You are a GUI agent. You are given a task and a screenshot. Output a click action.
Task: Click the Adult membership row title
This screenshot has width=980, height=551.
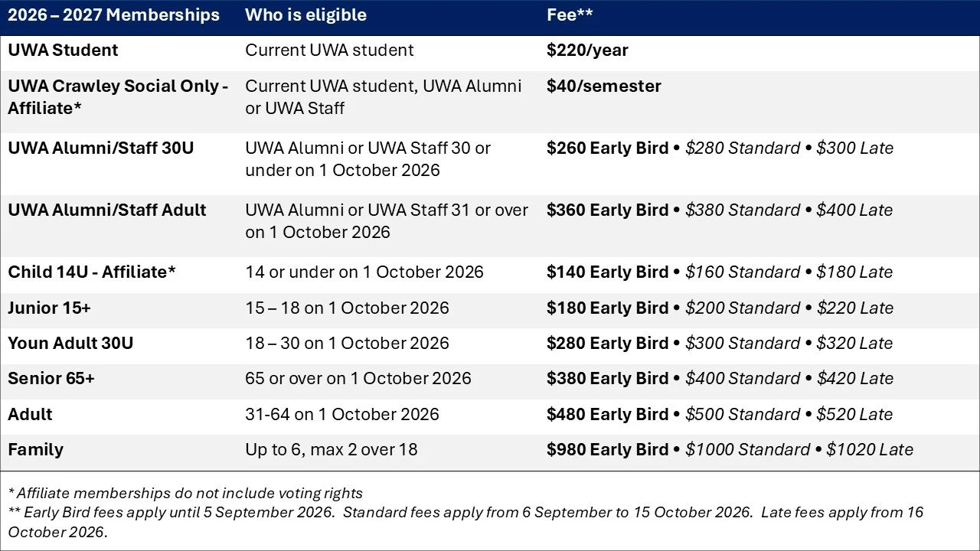pyautogui.click(x=30, y=414)
